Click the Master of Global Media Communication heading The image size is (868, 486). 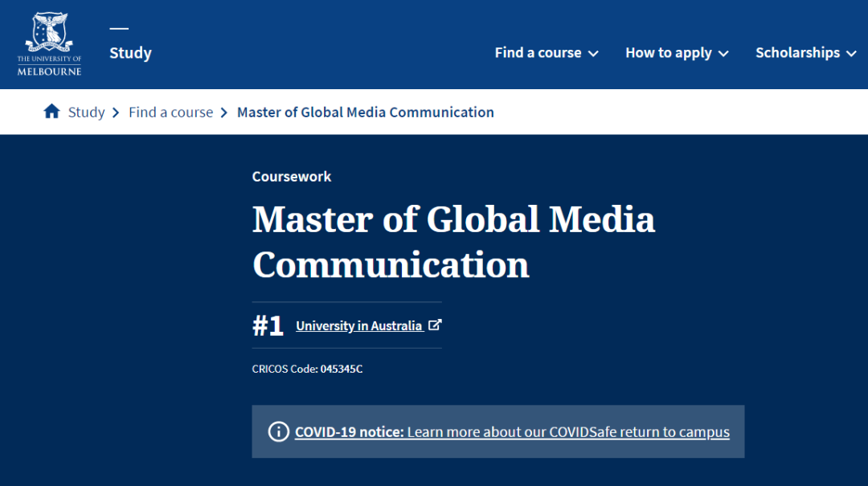(453, 241)
